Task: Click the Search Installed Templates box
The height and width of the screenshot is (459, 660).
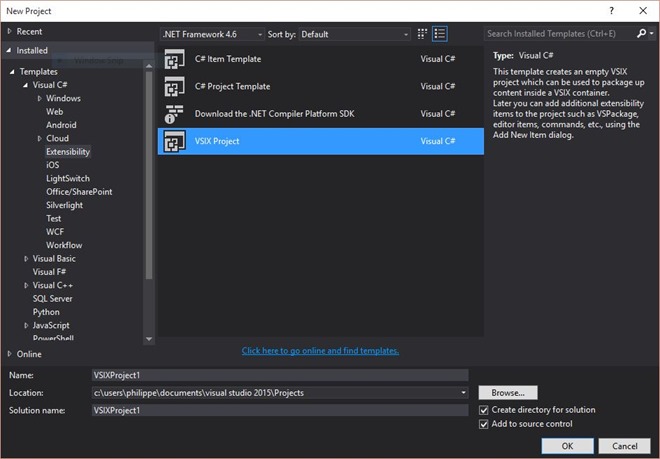Action: click(560, 34)
